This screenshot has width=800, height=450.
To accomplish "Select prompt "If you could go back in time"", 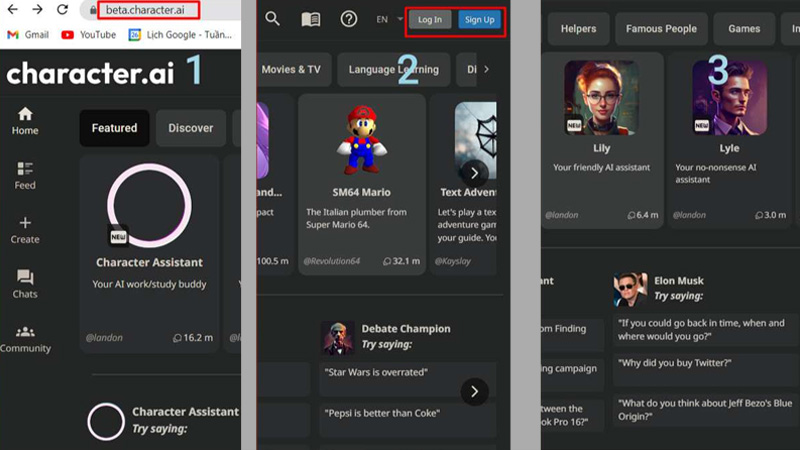I will [706, 330].
